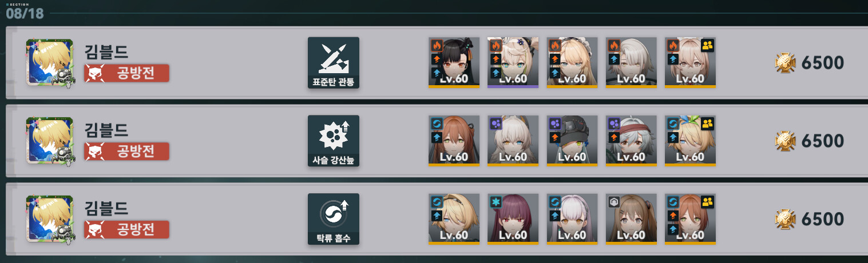Click third row's gold medal score icon

click(x=786, y=219)
